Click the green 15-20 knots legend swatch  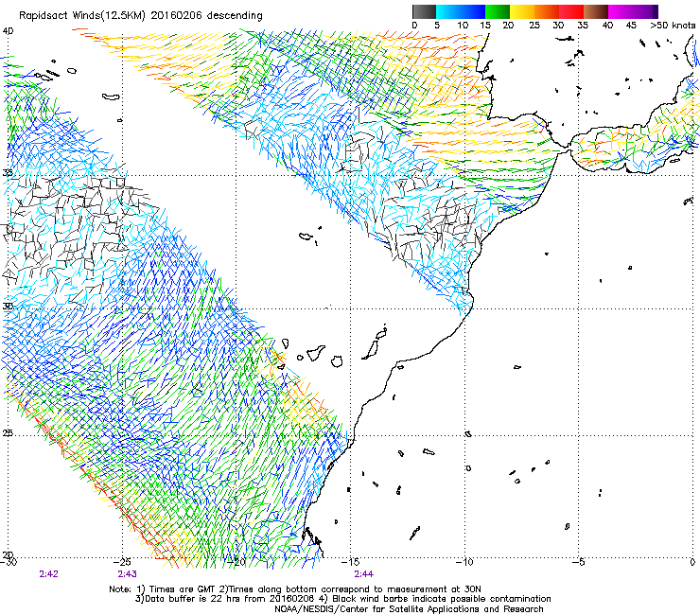tap(498, 11)
